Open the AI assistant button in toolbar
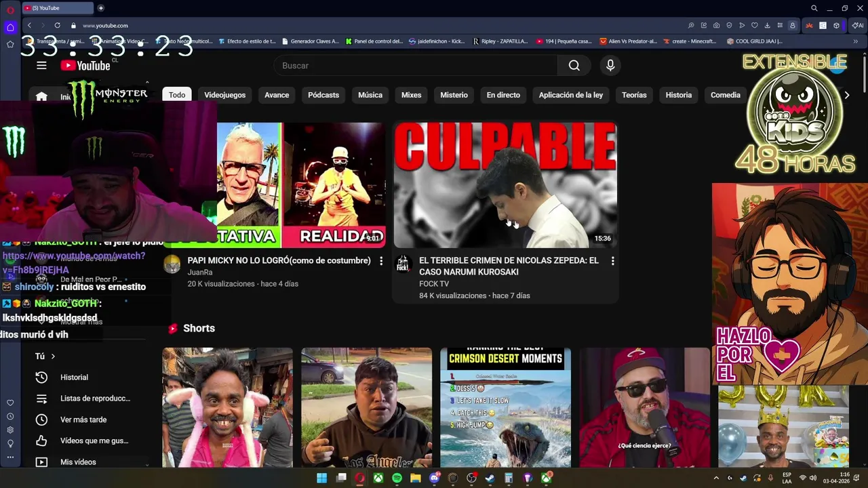Image resolution: width=868 pixels, height=488 pixels. (858, 25)
